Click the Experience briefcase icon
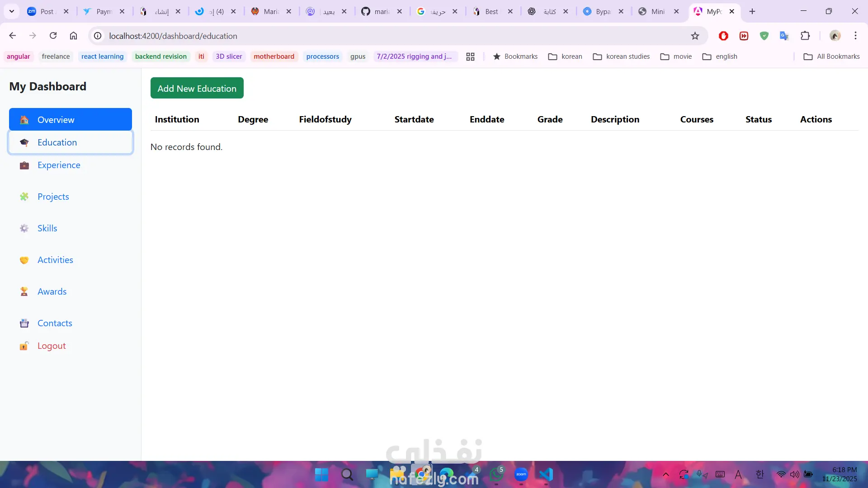This screenshot has height=488, width=868. [24, 165]
